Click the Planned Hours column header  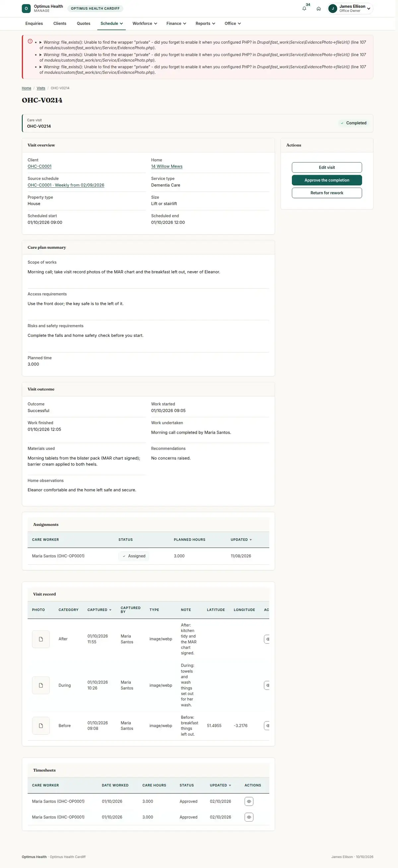coord(189,540)
